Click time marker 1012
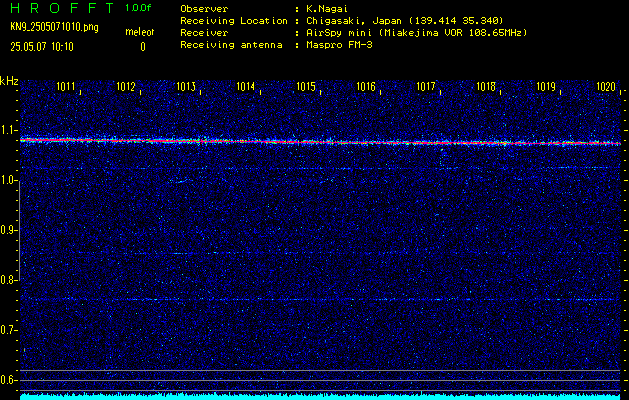Image resolution: width=629 pixels, height=400 pixels. click(x=126, y=86)
